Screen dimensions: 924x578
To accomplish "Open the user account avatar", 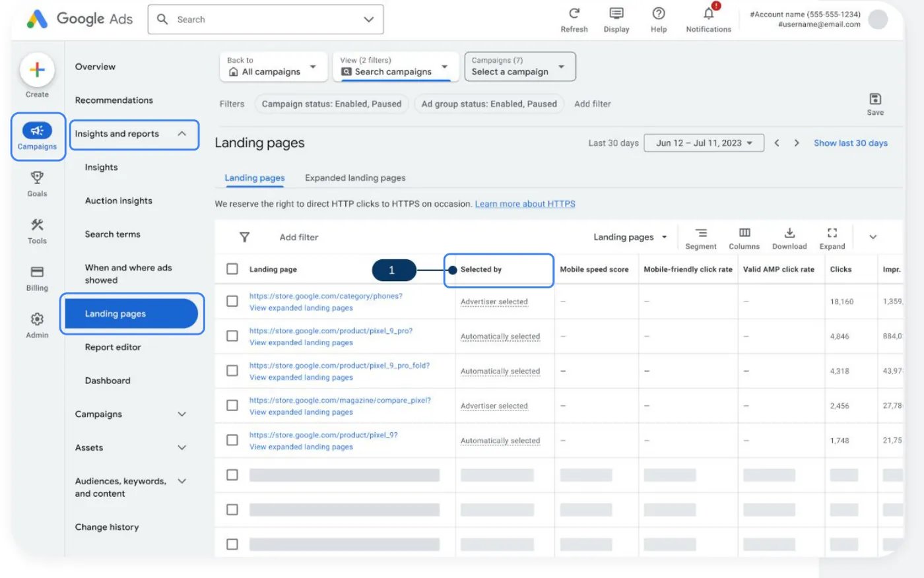I will (878, 20).
